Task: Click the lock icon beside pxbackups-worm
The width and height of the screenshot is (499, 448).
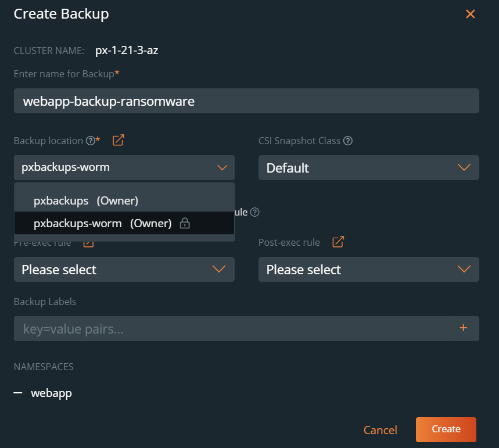Action: pyautogui.click(x=185, y=223)
